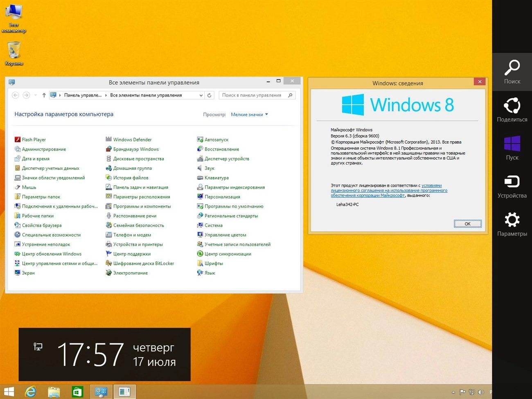Open the Devices charm (Устройства)
The image size is (532, 399).
tap(512, 186)
